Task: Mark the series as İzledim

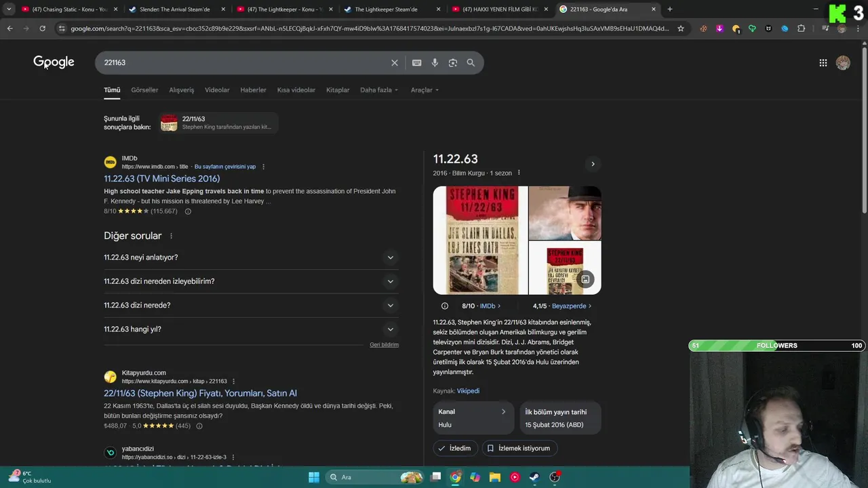Action: (454, 448)
